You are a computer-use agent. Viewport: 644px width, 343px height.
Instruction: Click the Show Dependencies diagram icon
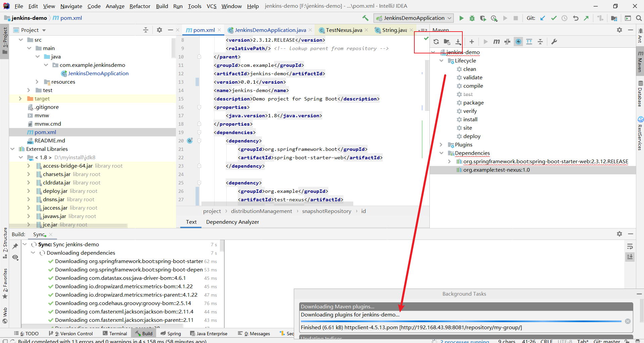click(529, 42)
